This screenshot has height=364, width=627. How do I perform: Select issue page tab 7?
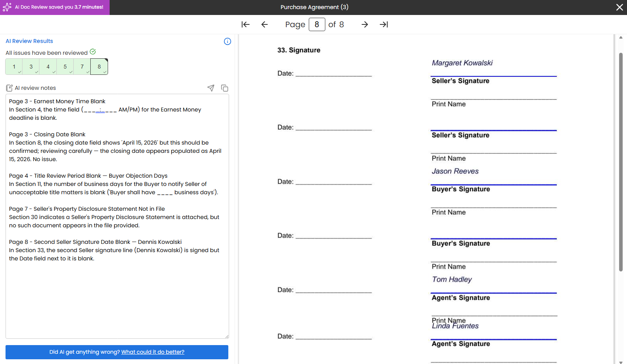(x=82, y=67)
